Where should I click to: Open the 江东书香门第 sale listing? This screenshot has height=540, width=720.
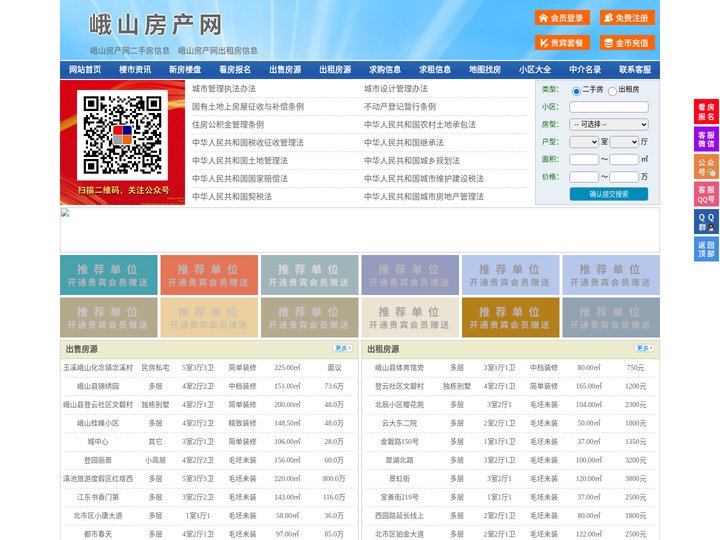(x=98, y=497)
